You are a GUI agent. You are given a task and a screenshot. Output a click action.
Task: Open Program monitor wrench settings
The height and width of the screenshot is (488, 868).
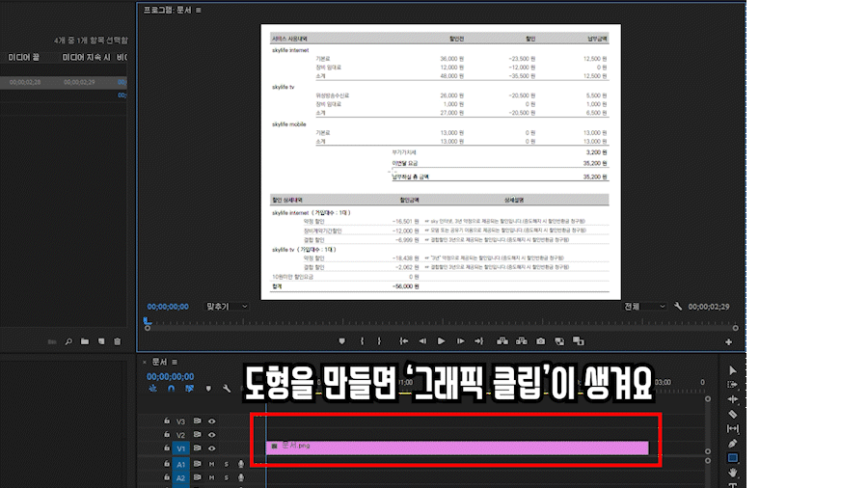(678, 306)
